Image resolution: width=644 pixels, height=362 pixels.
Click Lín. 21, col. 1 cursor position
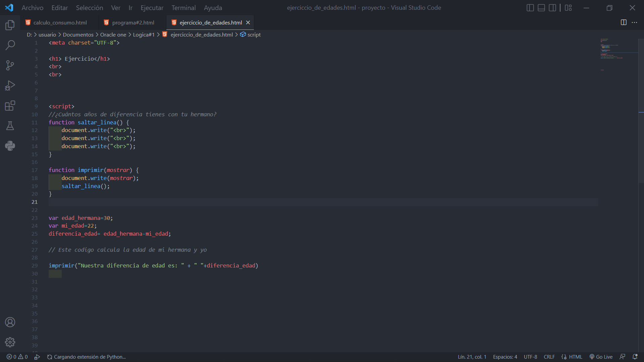point(472,357)
